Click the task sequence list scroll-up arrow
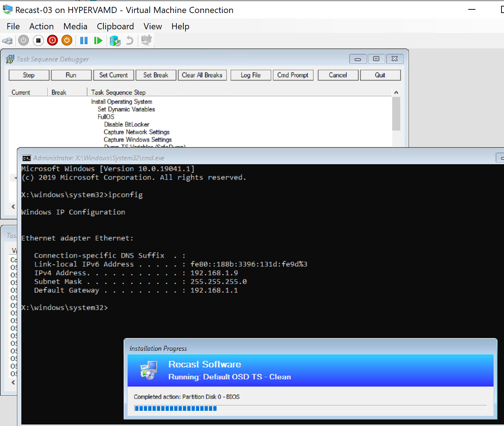 396,93
